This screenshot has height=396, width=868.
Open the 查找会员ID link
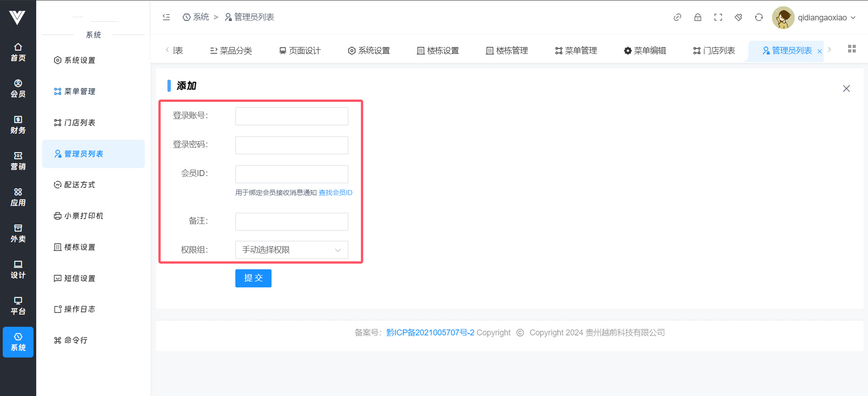[x=335, y=193]
